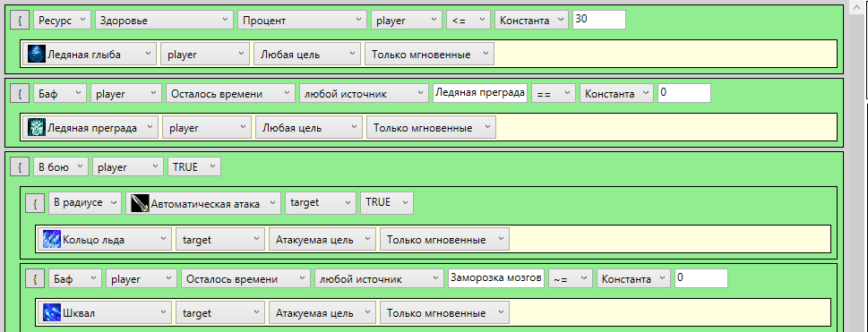This screenshot has height=332, width=868.
Task: Open the TRUE dropdown in В радиусе row
Action: [386, 202]
